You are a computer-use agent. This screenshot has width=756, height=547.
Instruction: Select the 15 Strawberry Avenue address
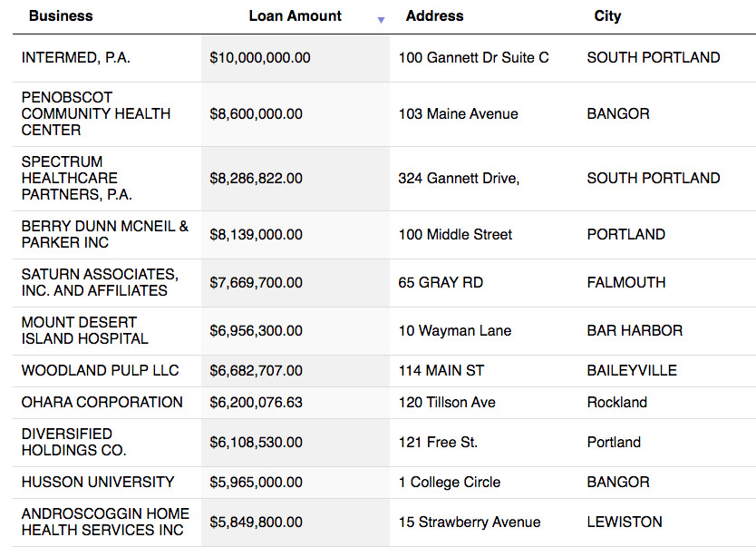click(470, 523)
